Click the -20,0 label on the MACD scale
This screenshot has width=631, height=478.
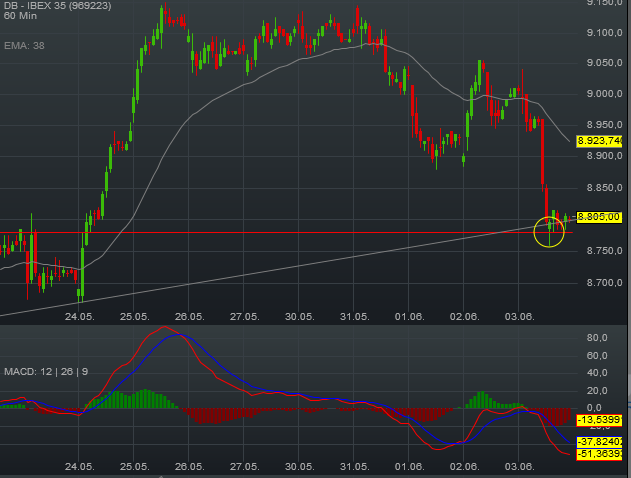[598, 426]
